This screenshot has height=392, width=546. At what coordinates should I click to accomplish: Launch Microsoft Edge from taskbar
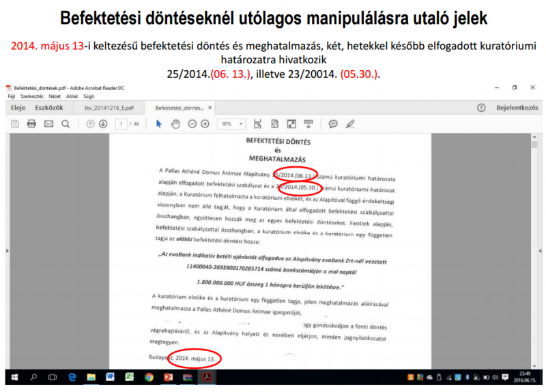pyautogui.click(x=72, y=377)
